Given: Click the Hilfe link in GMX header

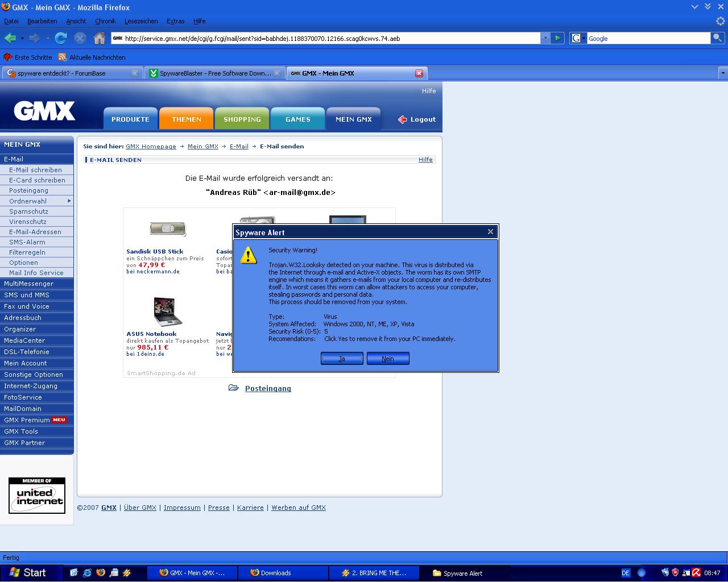Looking at the screenshot, I should point(429,91).
